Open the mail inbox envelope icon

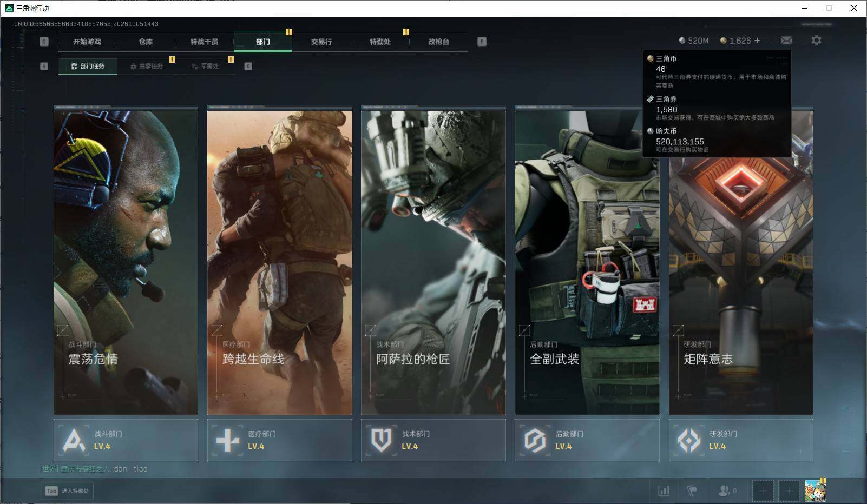786,41
